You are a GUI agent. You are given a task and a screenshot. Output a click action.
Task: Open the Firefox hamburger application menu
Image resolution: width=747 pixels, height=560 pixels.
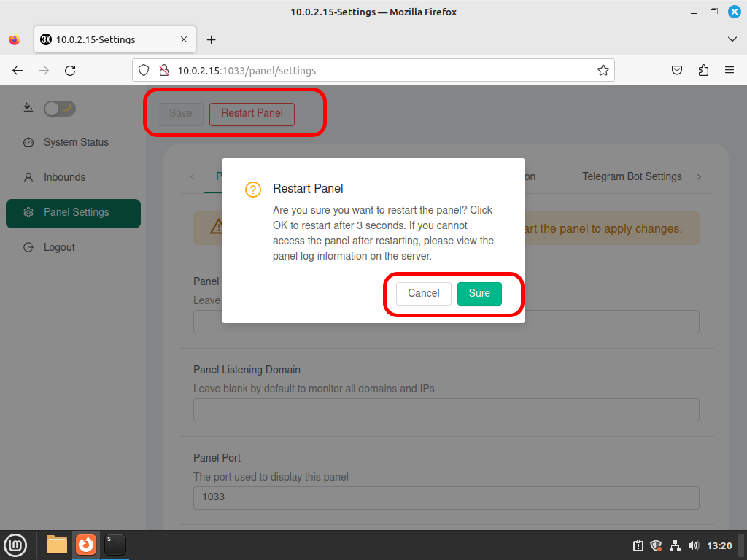click(x=729, y=71)
